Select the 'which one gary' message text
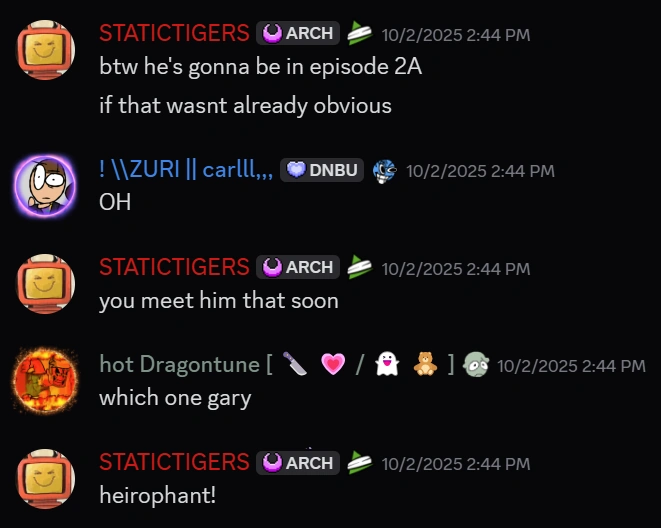Image resolution: width=661 pixels, height=528 pixels. click(175, 398)
